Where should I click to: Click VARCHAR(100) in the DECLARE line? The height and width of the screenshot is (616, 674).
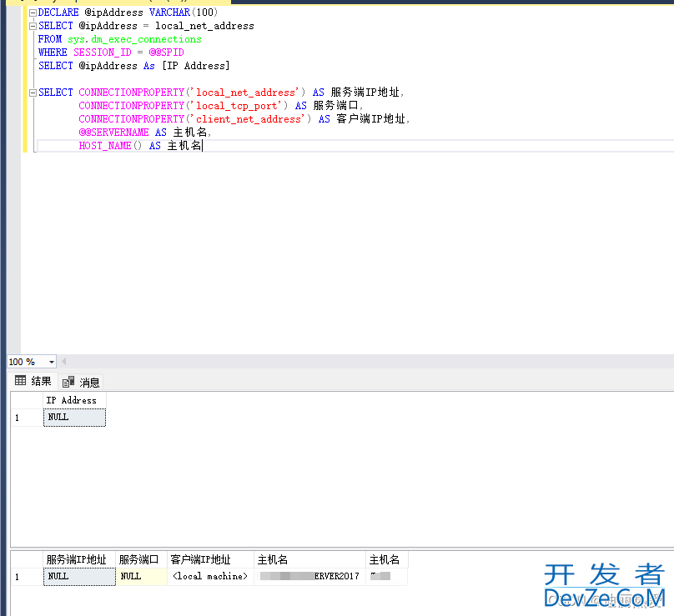pos(184,13)
